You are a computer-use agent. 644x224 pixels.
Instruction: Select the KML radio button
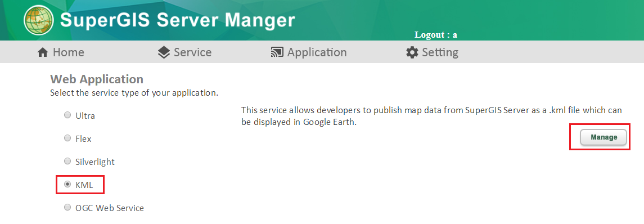(67, 185)
